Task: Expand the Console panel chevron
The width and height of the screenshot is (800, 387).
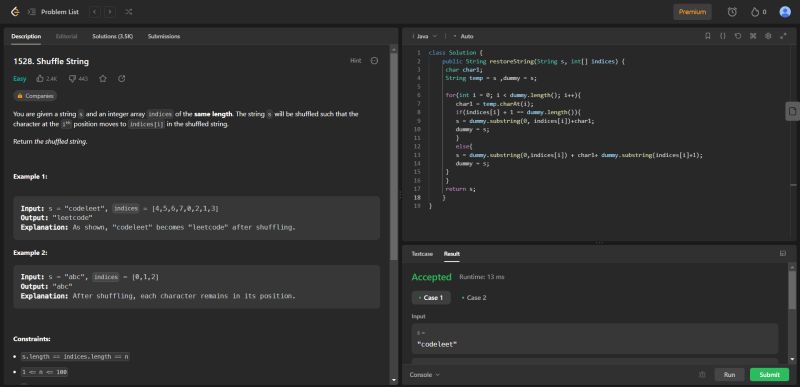Action: pyautogui.click(x=437, y=375)
